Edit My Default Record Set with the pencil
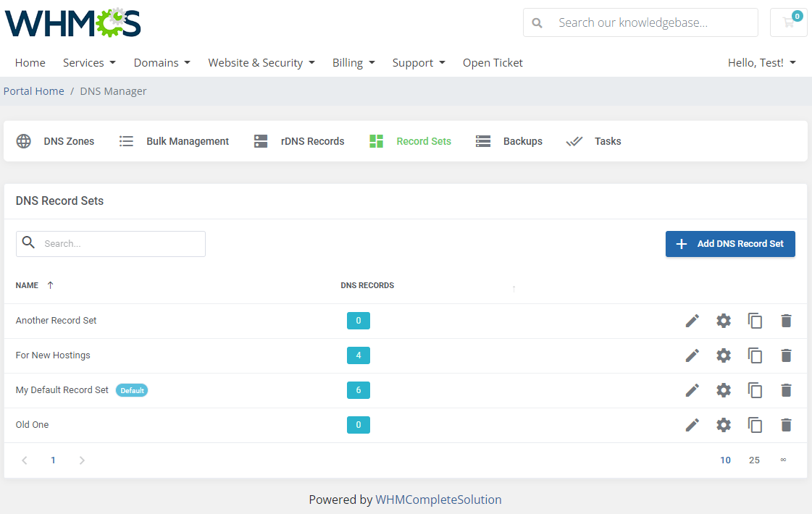This screenshot has width=812, height=514. click(x=692, y=390)
